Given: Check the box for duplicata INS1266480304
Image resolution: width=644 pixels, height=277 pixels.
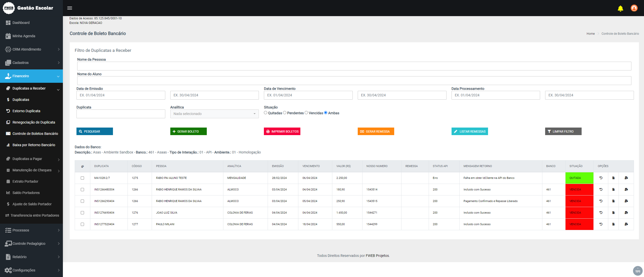Looking at the screenshot, I should 82,189.
